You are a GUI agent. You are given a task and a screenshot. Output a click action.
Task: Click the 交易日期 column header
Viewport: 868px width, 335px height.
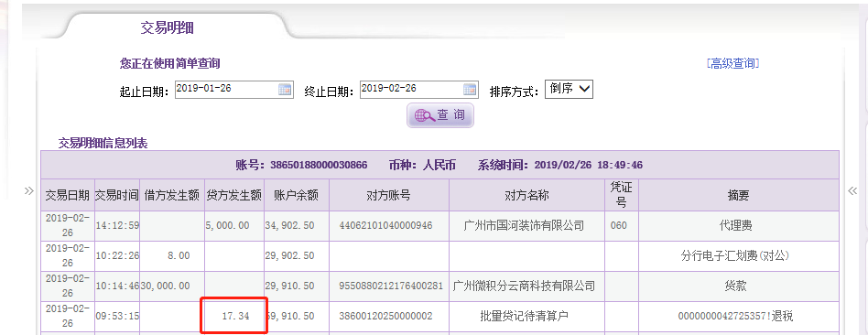pos(68,195)
